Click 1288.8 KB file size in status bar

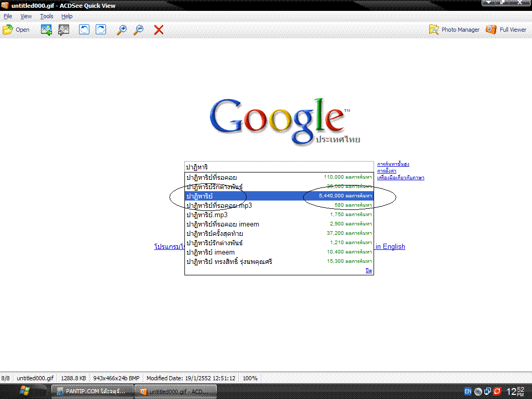(73, 378)
